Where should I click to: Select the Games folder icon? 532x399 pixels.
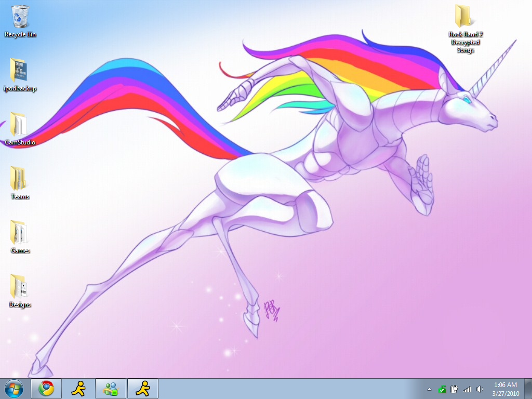pos(20,237)
